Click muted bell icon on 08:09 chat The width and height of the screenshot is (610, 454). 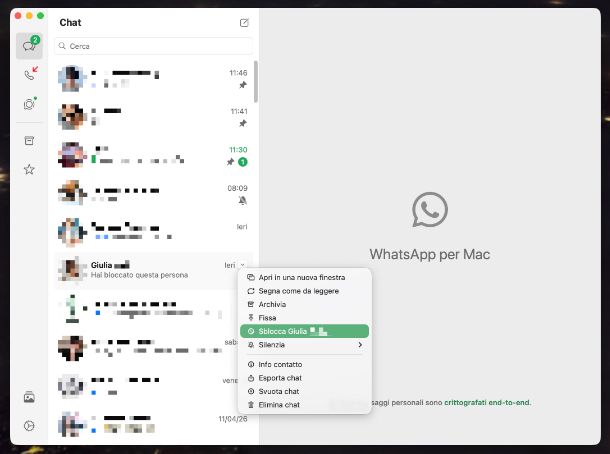[243, 200]
